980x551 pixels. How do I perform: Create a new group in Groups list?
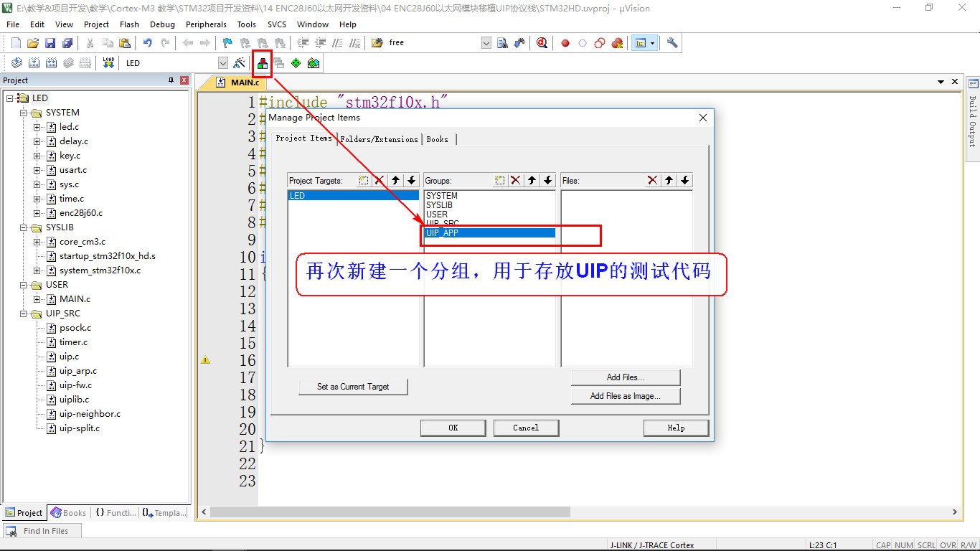point(499,181)
